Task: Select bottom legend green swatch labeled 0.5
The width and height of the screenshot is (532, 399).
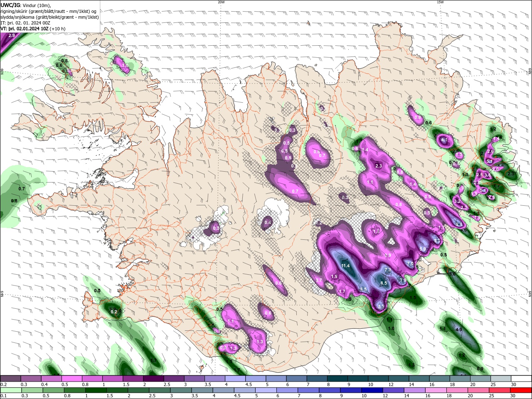Action: click(x=54, y=390)
